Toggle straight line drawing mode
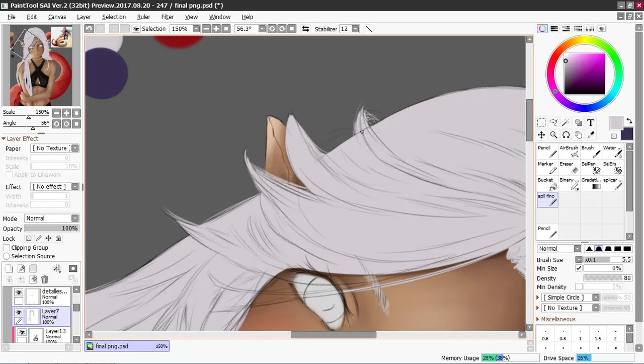This screenshot has height=364, width=644. click(368, 29)
